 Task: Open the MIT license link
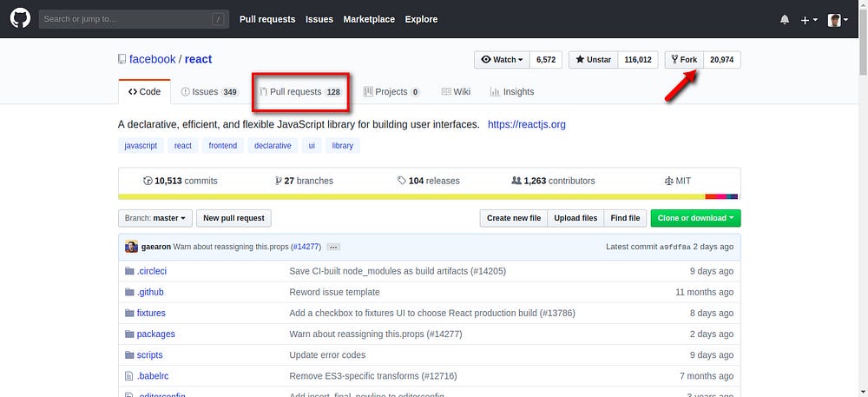pos(677,181)
